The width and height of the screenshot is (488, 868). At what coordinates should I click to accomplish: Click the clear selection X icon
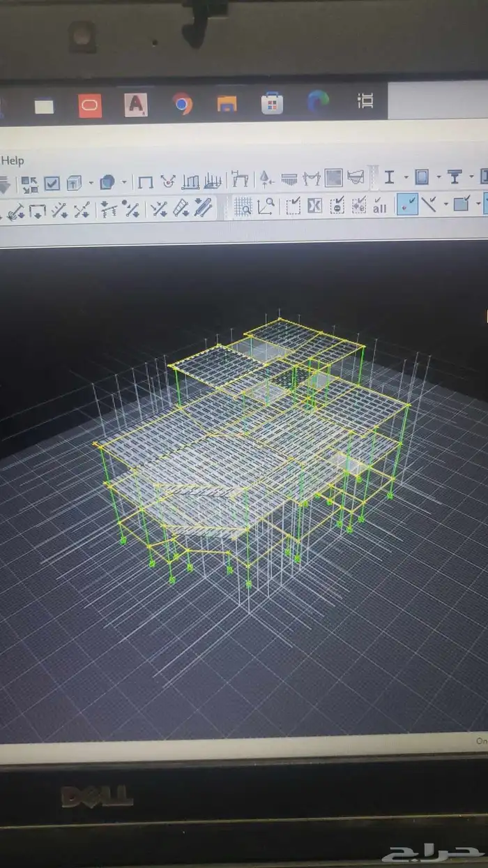click(314, 206)
